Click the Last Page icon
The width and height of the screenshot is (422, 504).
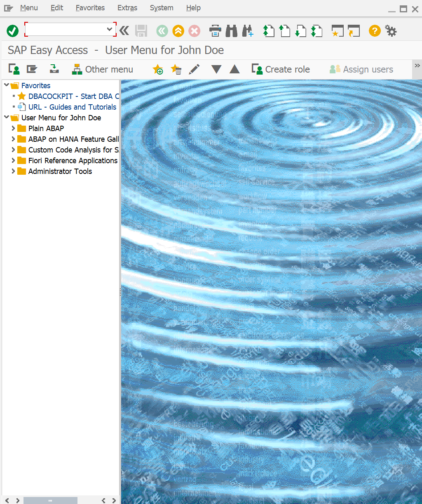pyautogui.click(x=316, y=31)
